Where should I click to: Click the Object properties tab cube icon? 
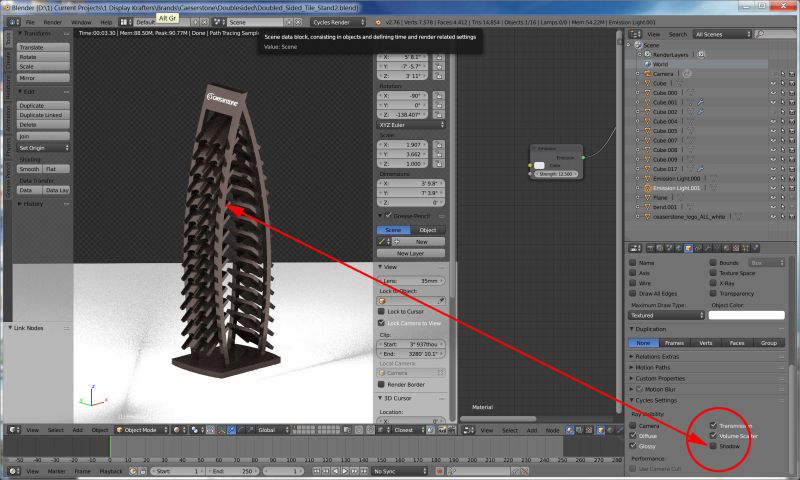[x=688, y=248]
